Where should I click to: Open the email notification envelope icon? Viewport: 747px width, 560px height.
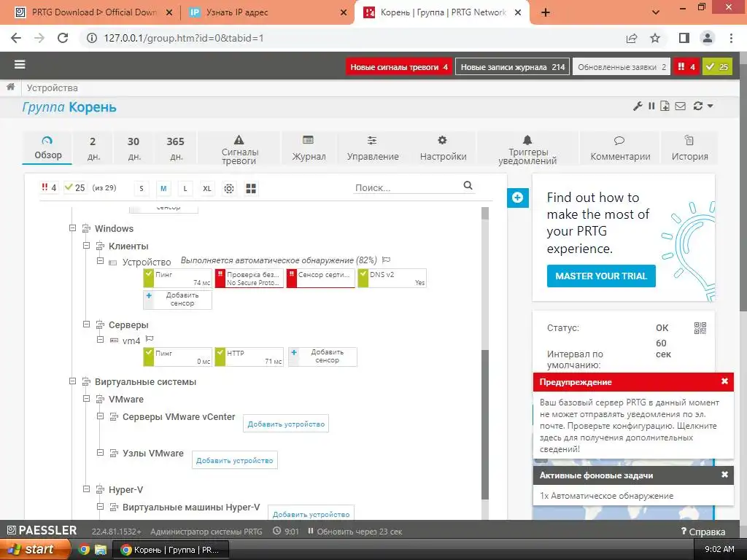click(x=681, y=106)
